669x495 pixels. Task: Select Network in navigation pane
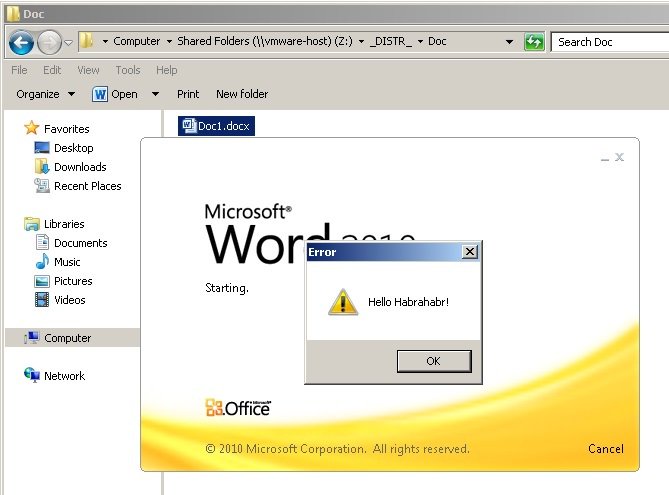point(64,376)
